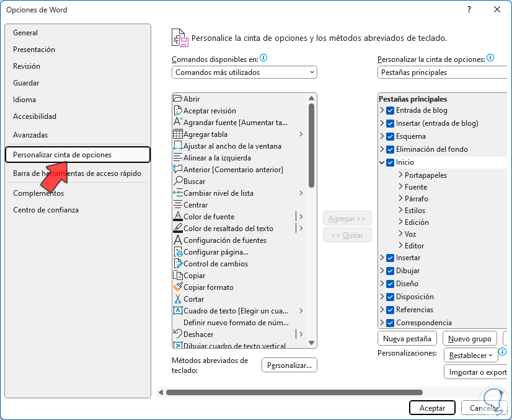
Task: Open the Guardar options category
Action: click(x=77, y=83)
